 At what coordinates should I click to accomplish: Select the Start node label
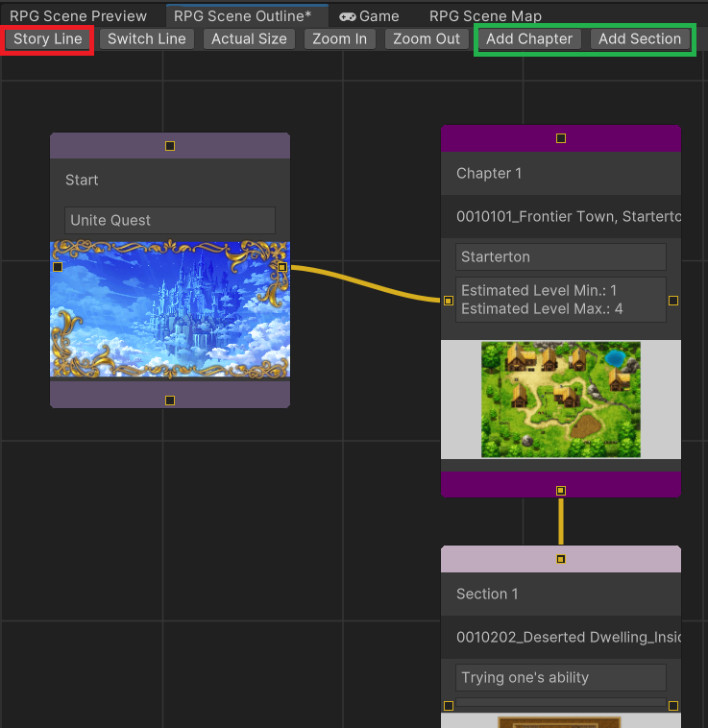[82, 181]
